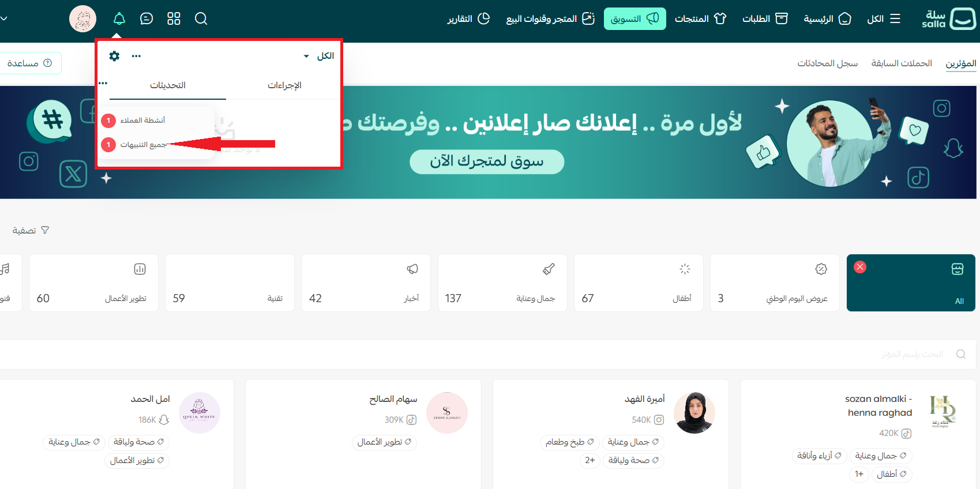Open the chat messages icon
Screen dimensions: 980x489
147,19
